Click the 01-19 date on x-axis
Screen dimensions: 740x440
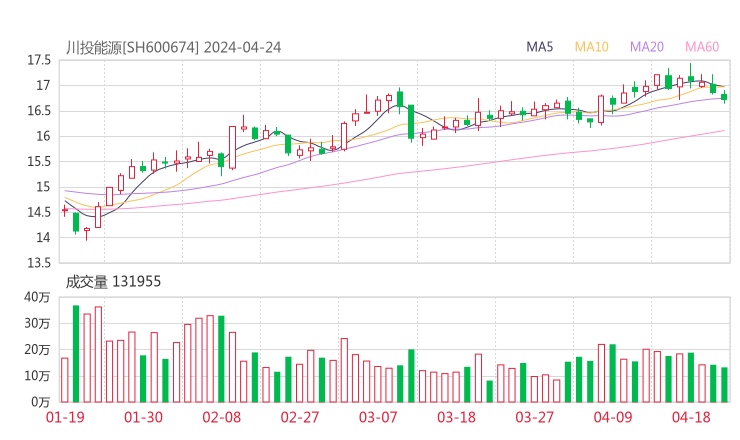(x=65, y=417)
